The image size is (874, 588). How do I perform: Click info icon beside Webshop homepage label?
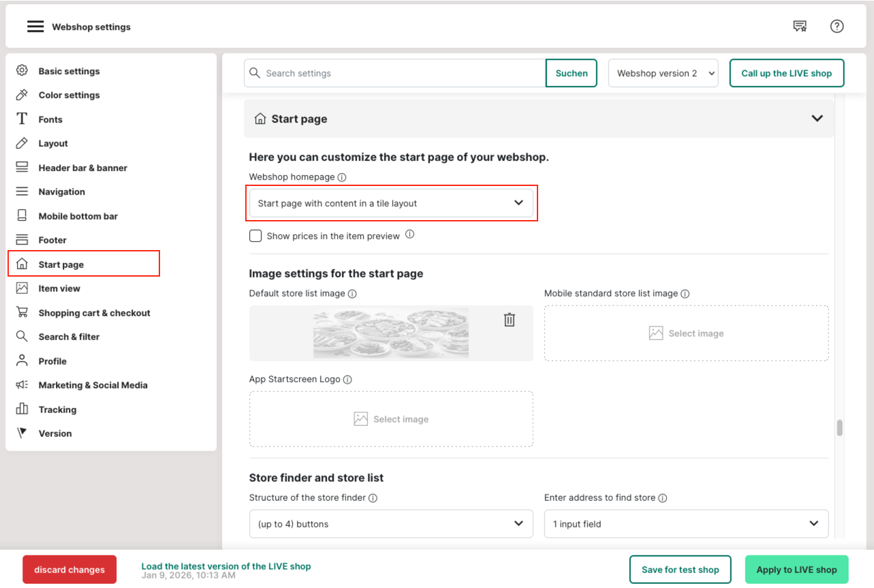coord(342,177)
